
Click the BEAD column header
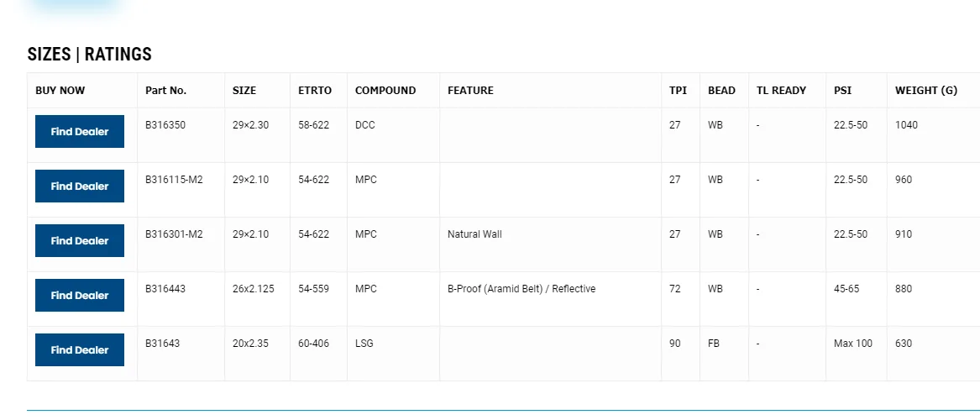[721, 91]
